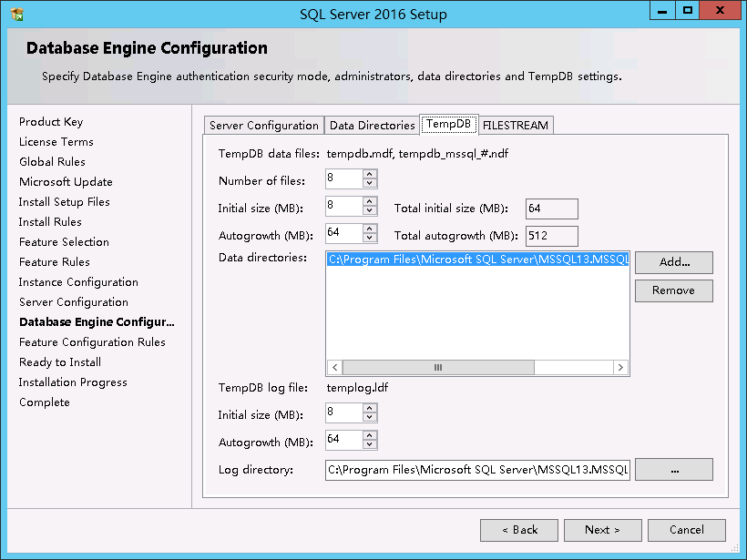Click the Log directory path field

click(x=477, y=470)
